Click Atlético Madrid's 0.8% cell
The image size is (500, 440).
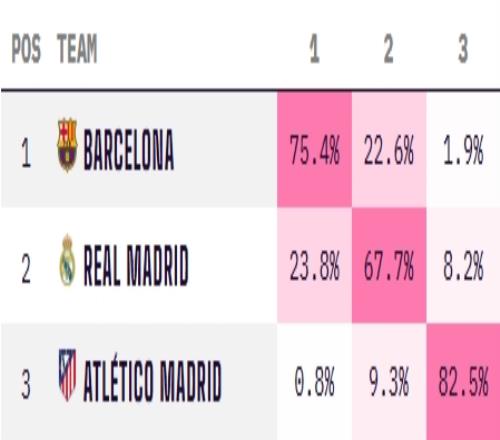click(314, 381)
